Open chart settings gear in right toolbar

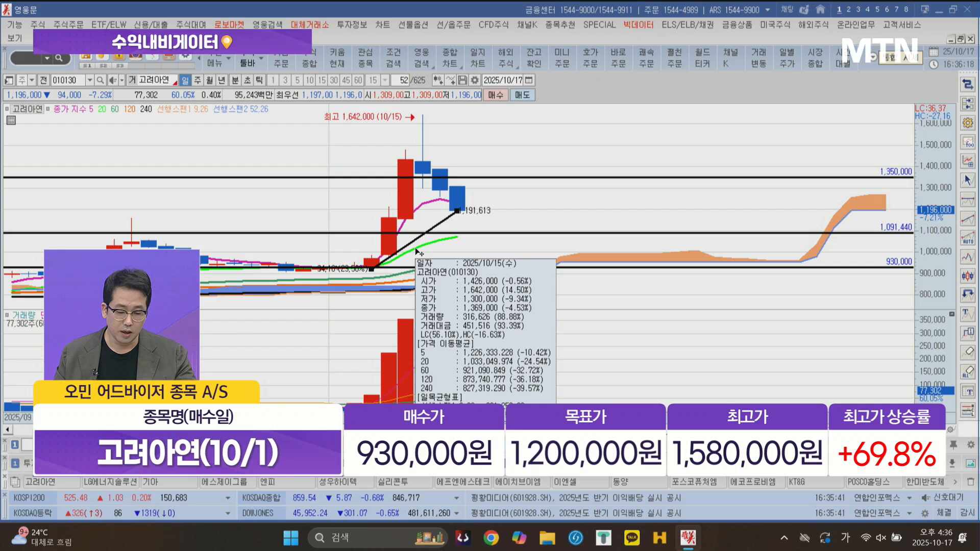[x=968, y=123]
